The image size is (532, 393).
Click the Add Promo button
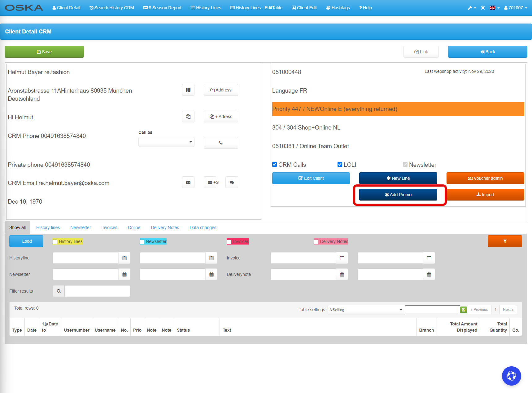(398, 195)
